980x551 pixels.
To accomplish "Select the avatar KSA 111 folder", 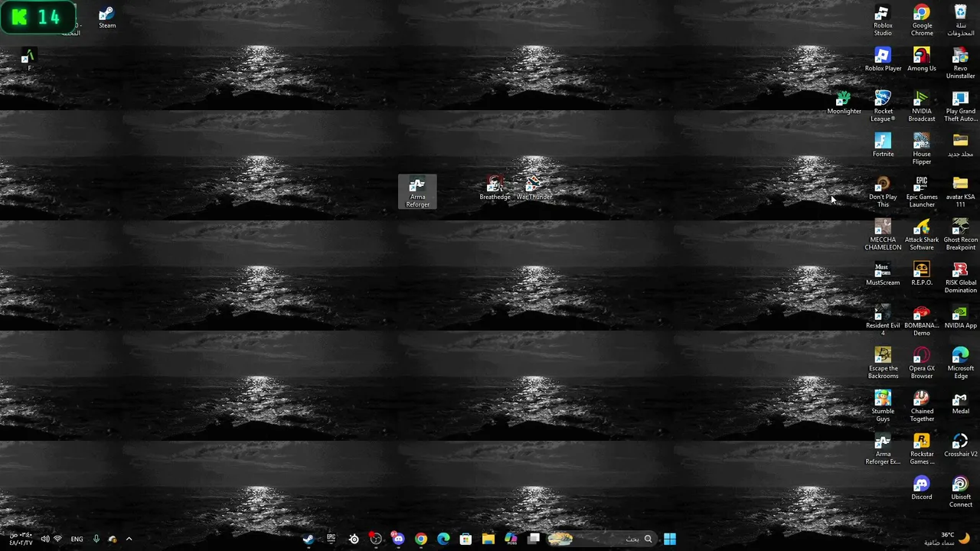I will (960, 193).
